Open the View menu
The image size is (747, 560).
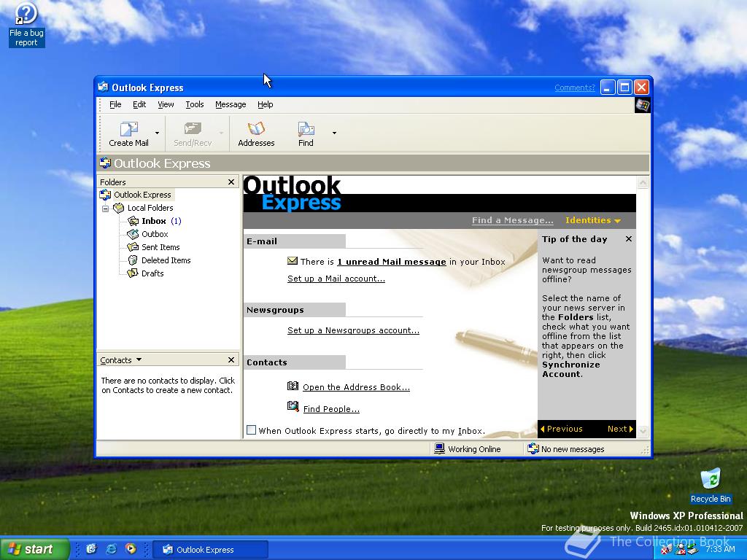coord(166,104)
